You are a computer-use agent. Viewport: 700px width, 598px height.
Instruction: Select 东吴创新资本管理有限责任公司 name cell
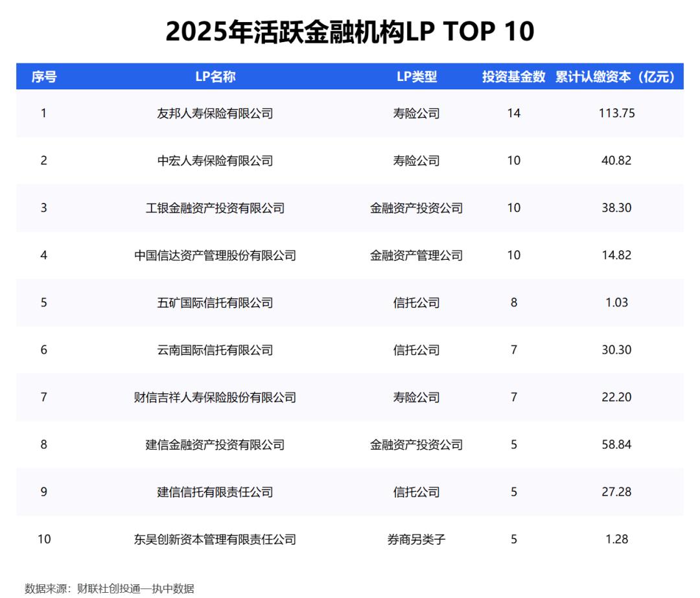(215, 539)
